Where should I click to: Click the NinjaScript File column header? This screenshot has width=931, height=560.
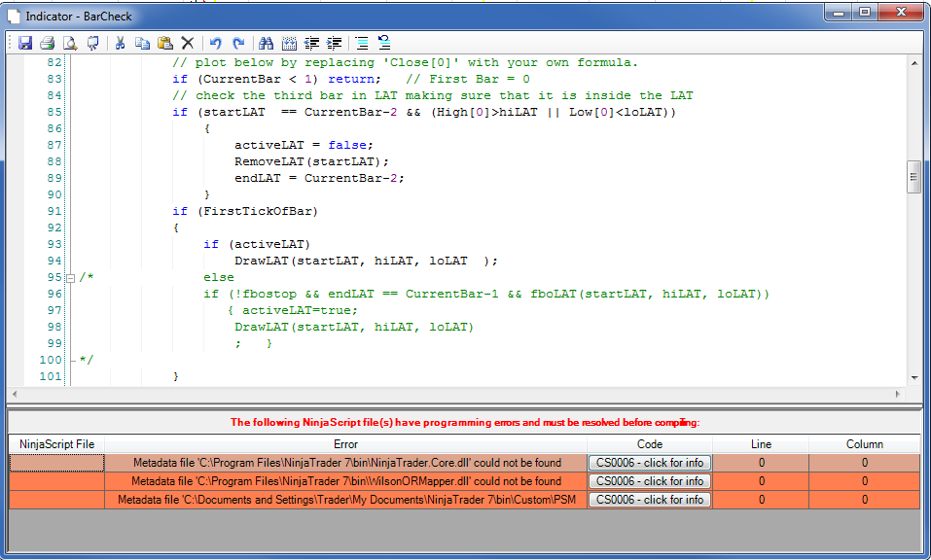click(57, 444)
